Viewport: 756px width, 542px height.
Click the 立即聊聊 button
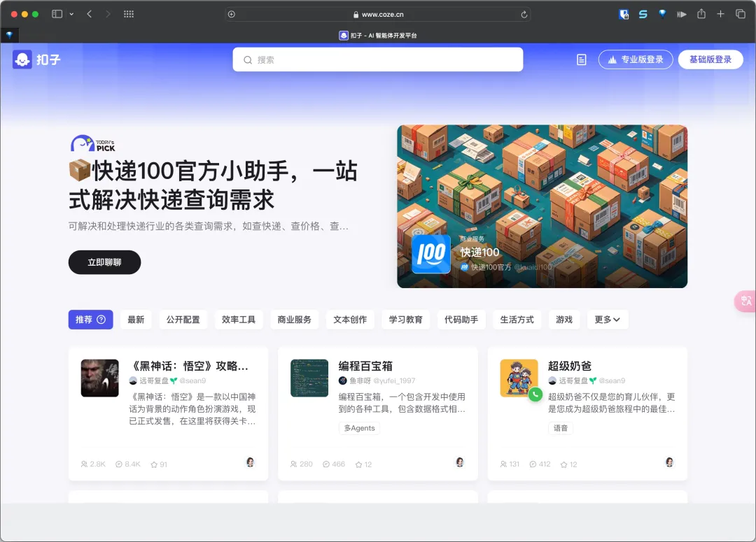pyautogui.click(x=104, y=262)
